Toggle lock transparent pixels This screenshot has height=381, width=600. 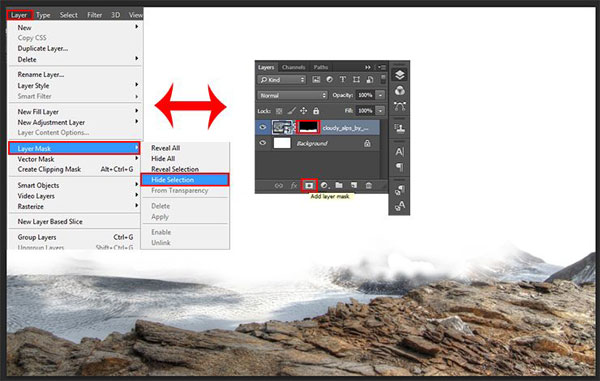point(279,111)
